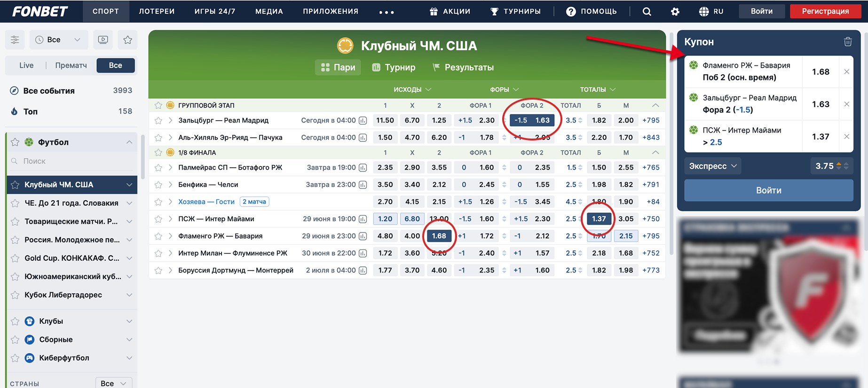
Task: Click the filter sliders icon in sidebar
Action: (15, 40)
